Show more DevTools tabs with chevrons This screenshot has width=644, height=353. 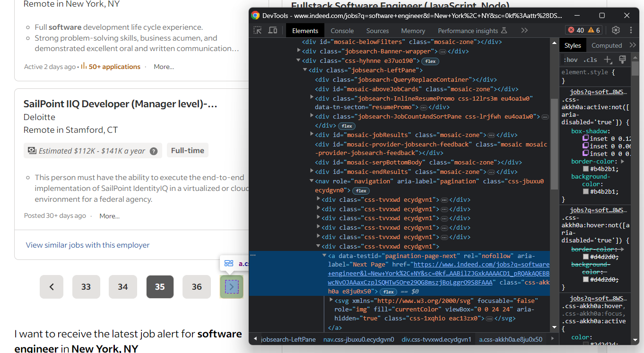point(524,30)
